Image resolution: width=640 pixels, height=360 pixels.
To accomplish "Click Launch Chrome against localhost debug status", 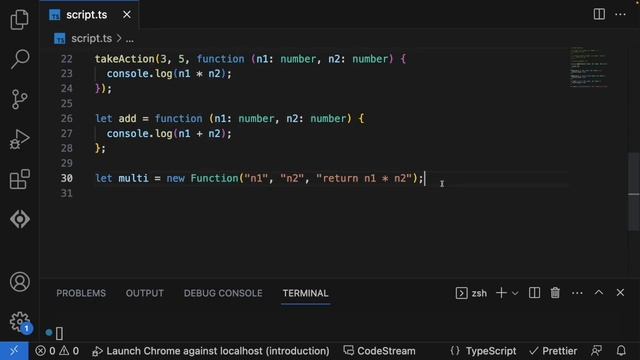I will pos(211,351).
